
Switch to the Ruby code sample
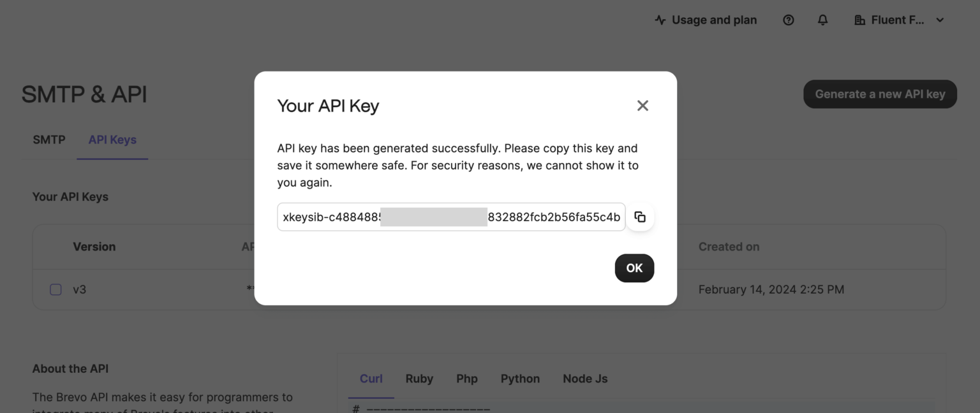tap(419, 378)
